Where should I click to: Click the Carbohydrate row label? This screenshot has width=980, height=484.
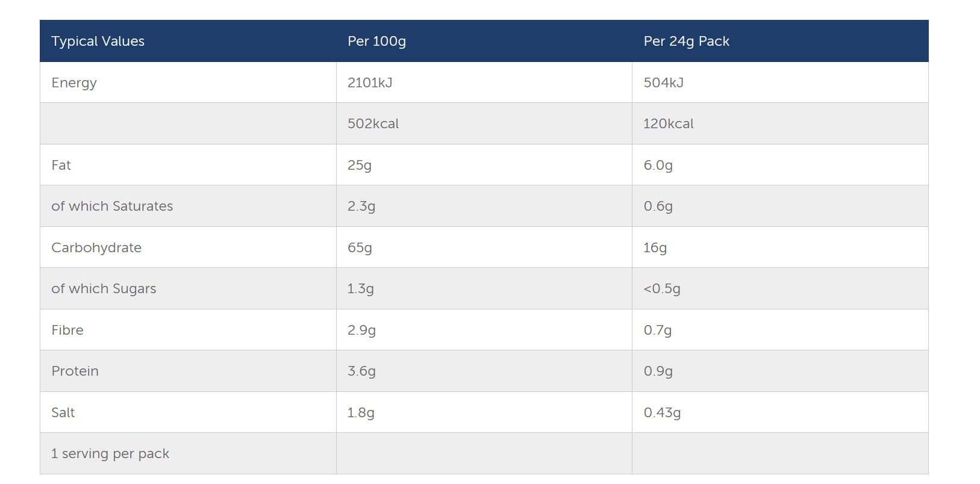click(96, 248)
